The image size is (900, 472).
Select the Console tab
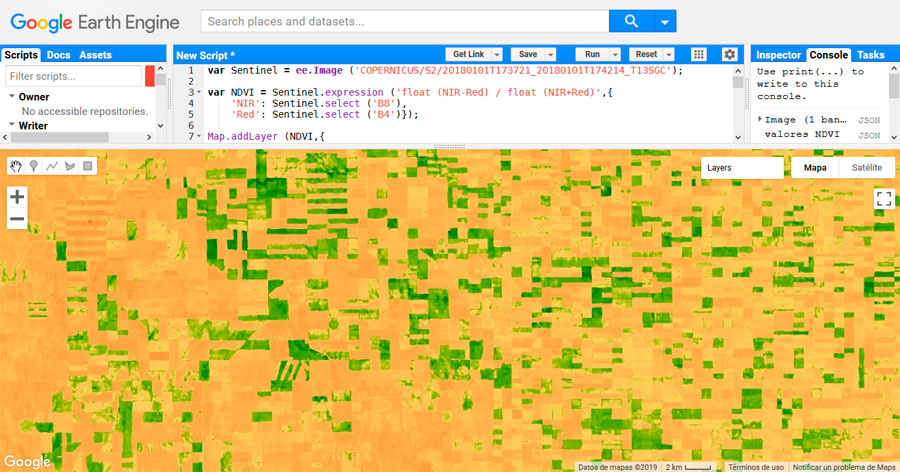pyautogui.click(x=828, y=55)
